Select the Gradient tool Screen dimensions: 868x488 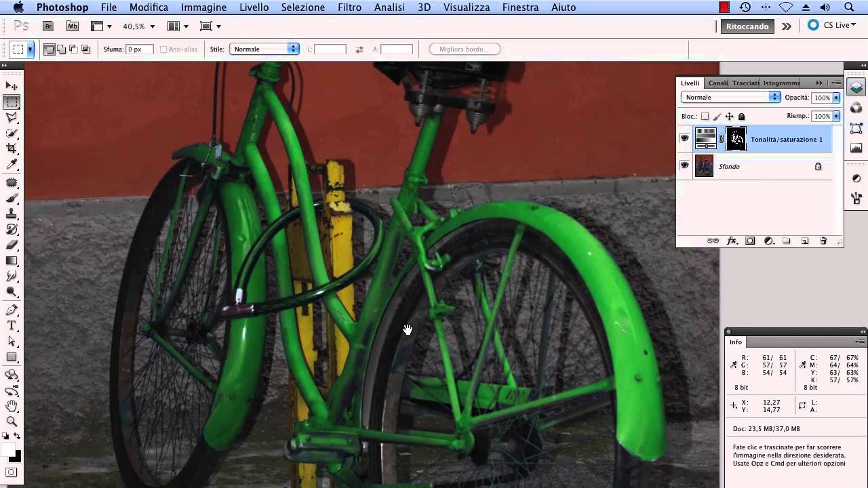[12, 260]
